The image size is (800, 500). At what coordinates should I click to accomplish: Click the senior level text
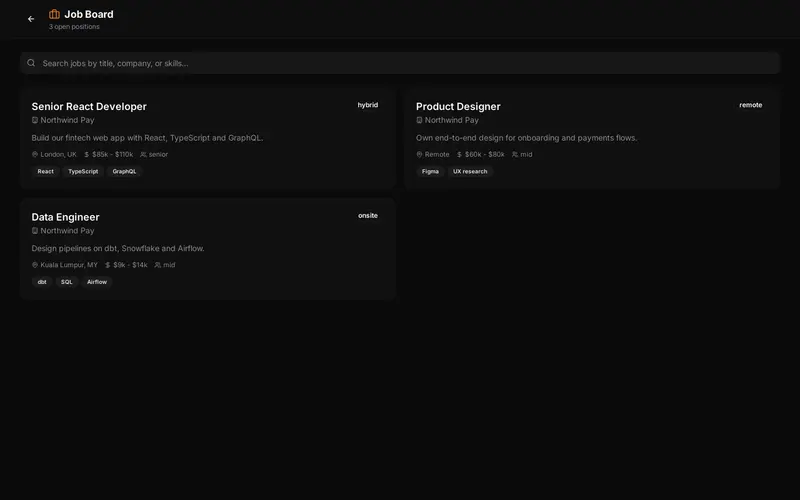[158, 155]
